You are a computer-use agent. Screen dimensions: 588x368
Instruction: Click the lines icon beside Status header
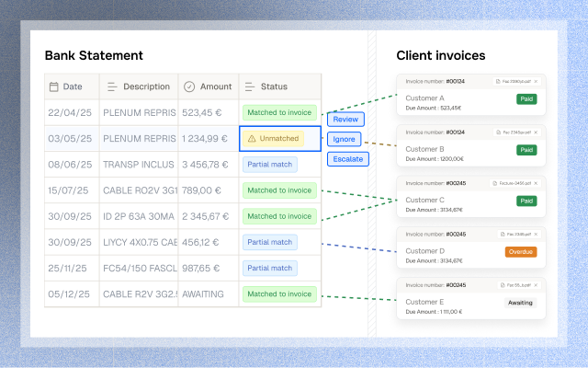click(x=250, y=86)
